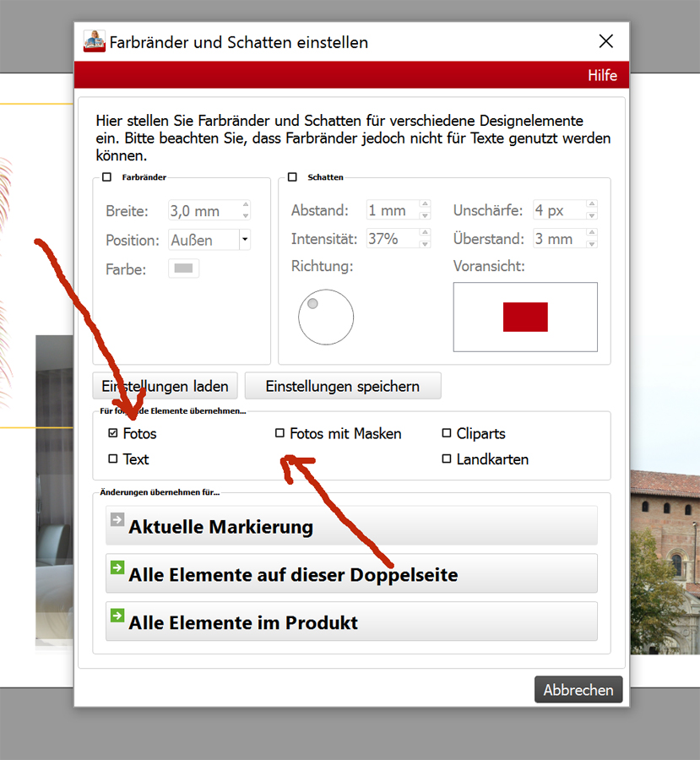Check the Text checkbox

(113, 459)
